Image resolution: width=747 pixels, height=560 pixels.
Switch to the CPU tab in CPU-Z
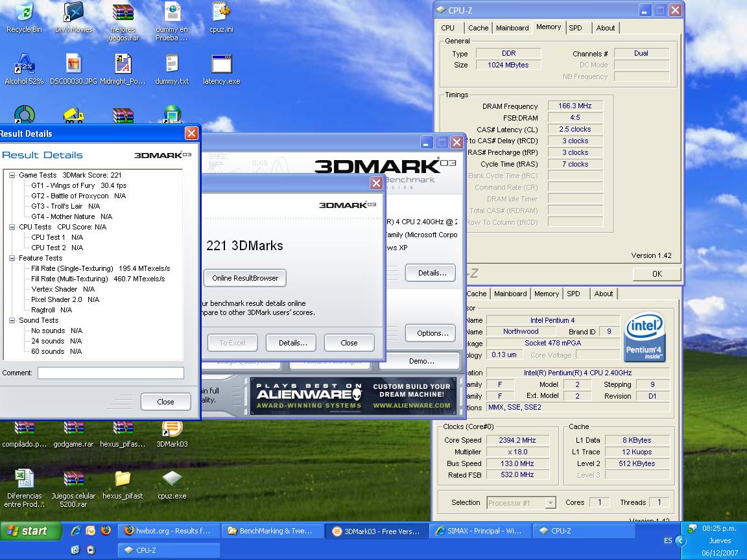pos(448,28)
